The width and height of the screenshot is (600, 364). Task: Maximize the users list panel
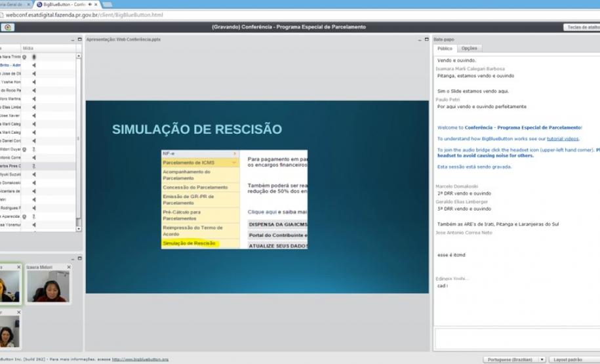(79, 39)
